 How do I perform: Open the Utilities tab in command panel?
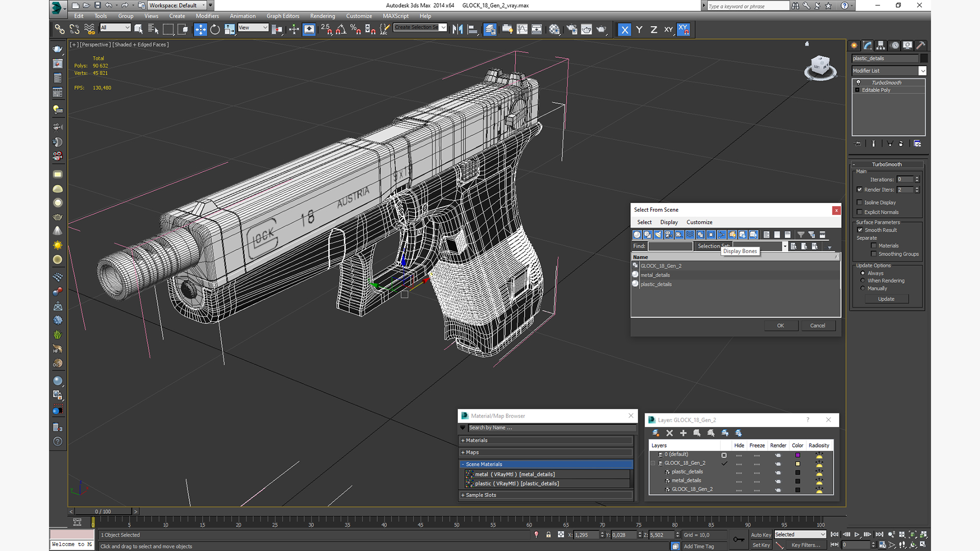[x=921, y=45]
